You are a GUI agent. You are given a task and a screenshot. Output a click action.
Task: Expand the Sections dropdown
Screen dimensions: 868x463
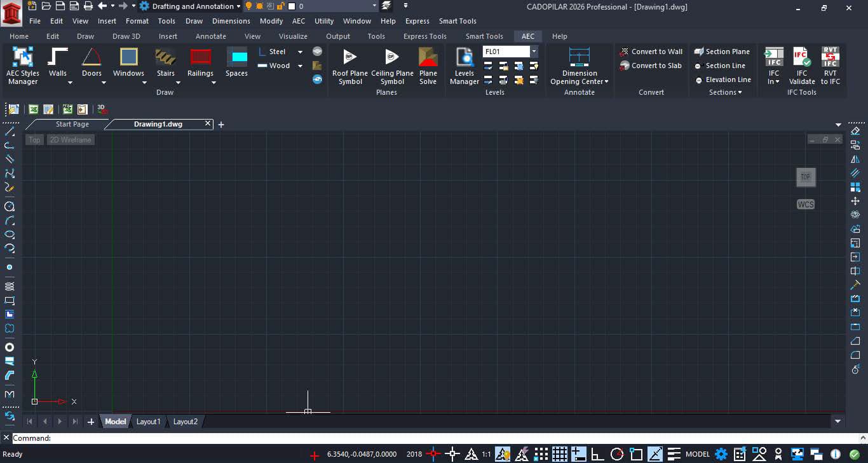tap(723, 92)
